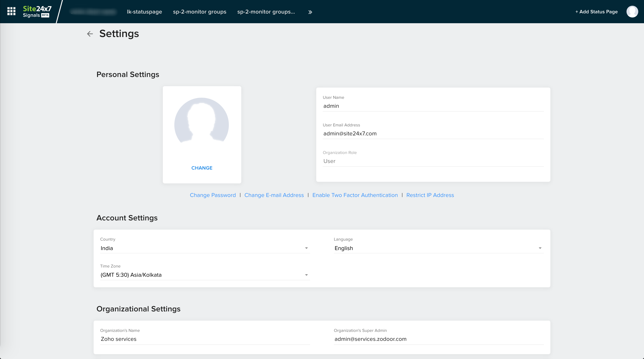Open the sp-2-monitor groups tab
The width and height of the screenshot is (644, 359).
click(199, 12)
